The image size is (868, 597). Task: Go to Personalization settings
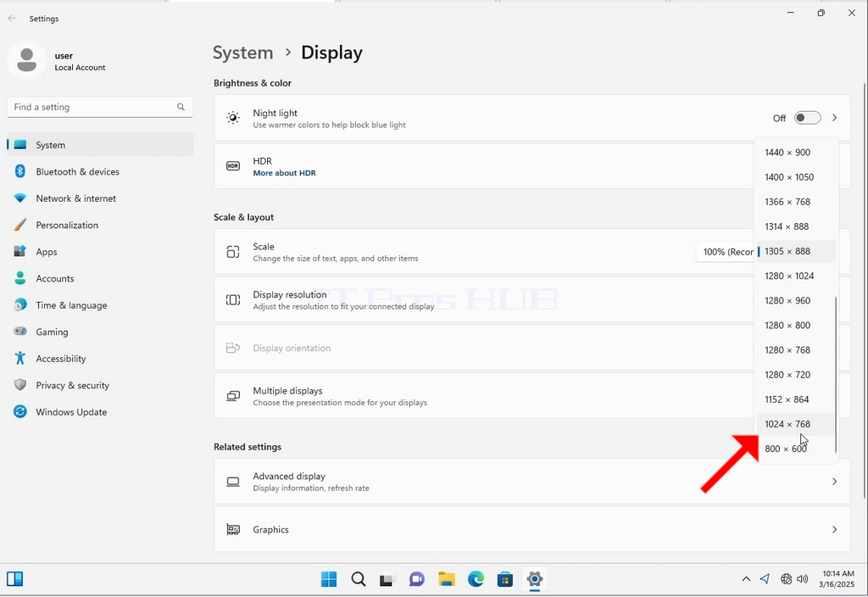pos(100,225)
